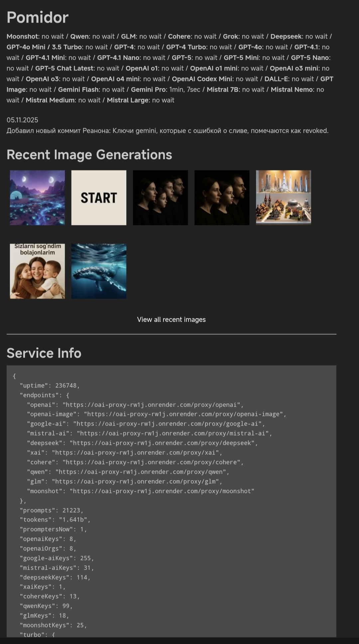Image resolution: width=359 pixels, height=644 pixels.
Task: Click the Pomidor page heading
Action: point(38,17)
